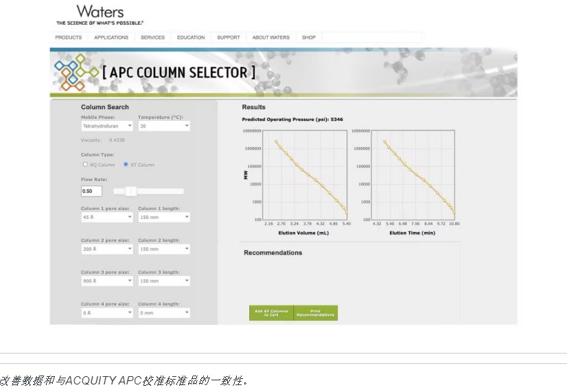Viewport: 567px width, 392px height.
Task: Click the Flow Rate slider handle
Action: tap(129, 192)
